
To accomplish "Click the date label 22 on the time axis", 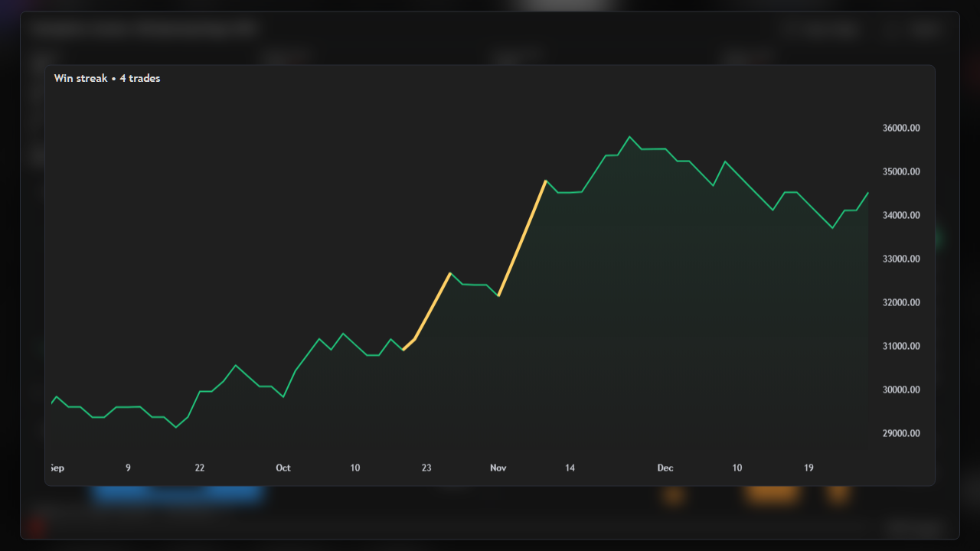I will click(200, 468).
